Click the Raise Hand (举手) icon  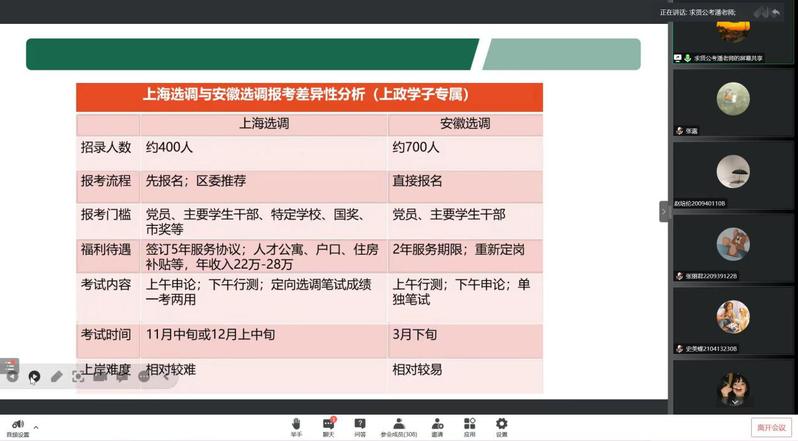[x=296, y=426]
